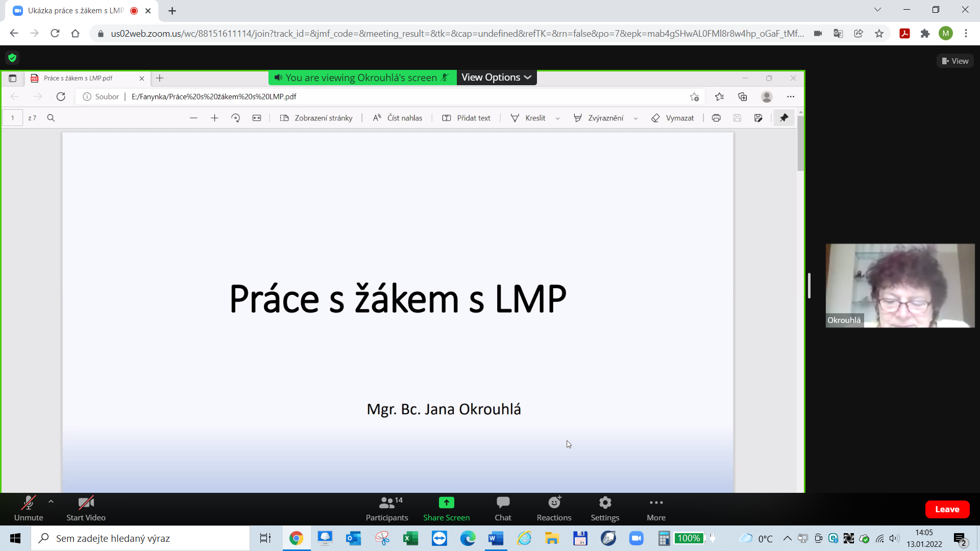Click the red Leave button

pos(947,509)
